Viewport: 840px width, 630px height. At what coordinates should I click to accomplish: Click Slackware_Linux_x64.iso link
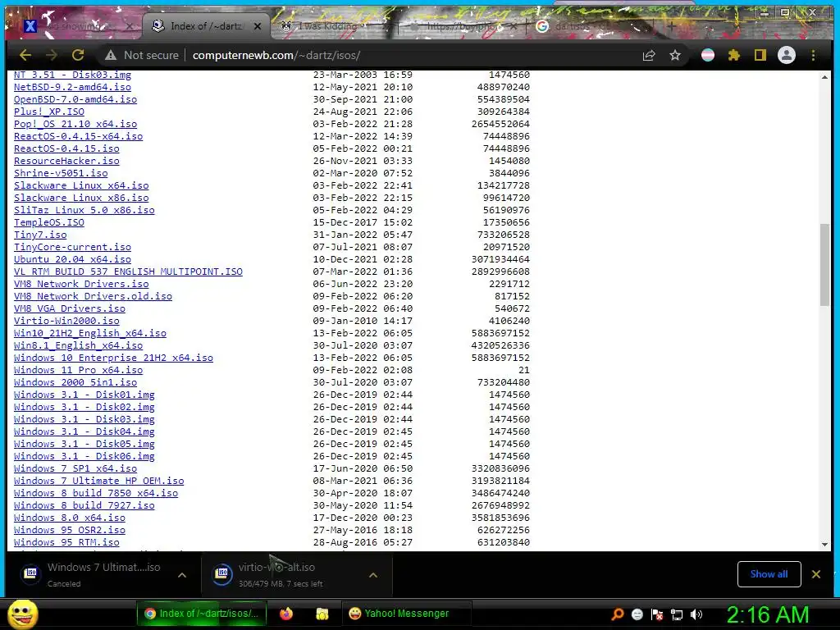81,185
